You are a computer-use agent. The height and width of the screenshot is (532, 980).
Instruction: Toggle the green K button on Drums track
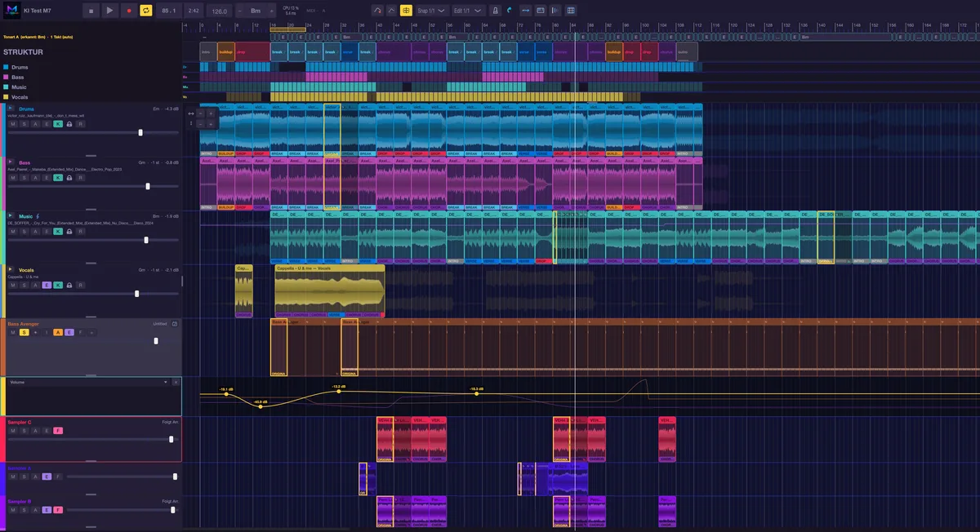tap(58, 124)
